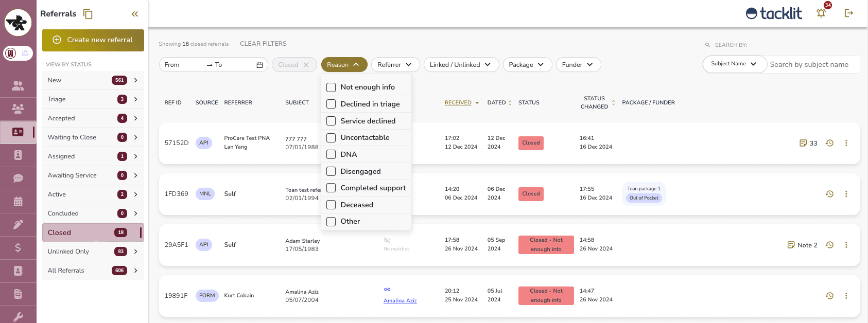Sort by the DATED column header
Viewport: 868px width, 323px height.
[x=499, y=103]
